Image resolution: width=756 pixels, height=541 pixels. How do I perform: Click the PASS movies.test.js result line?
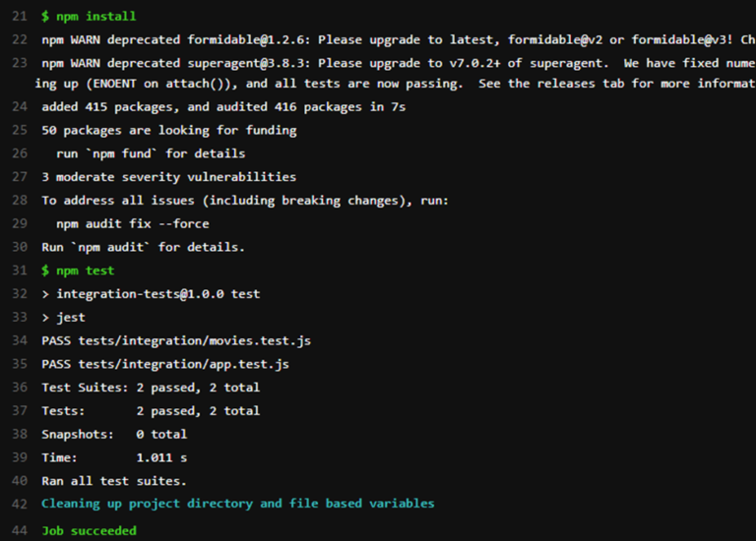176,341
